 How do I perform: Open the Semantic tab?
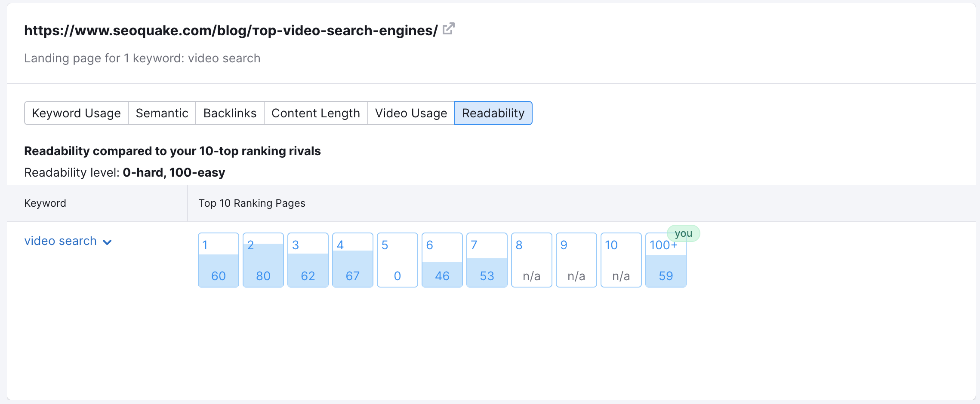click(x=162, y=113)
